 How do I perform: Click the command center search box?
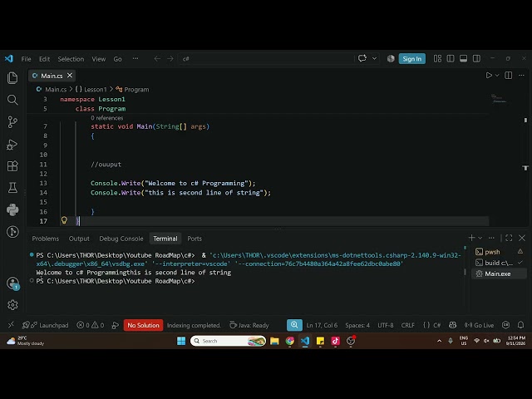click(x=266, y=59)
